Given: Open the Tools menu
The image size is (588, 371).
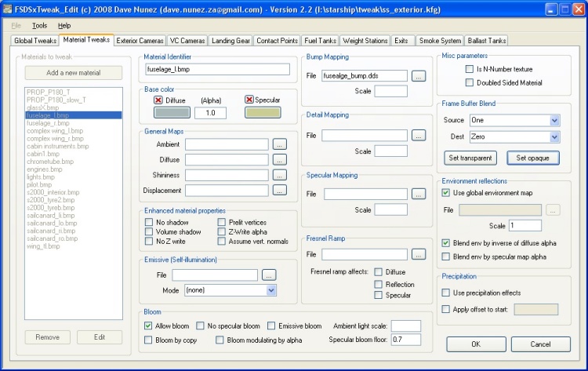Looking at the screenshot, I should [x=39, y=25].
